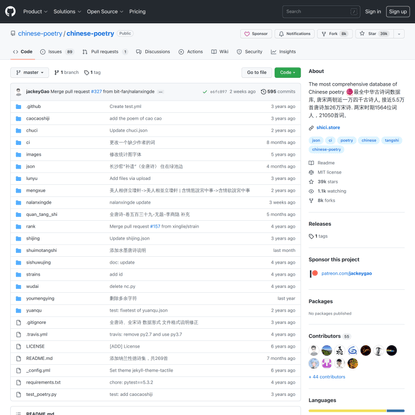Viewport: 415px width, 415px height.
Task: Open the json folder icon
Action: 19,167
